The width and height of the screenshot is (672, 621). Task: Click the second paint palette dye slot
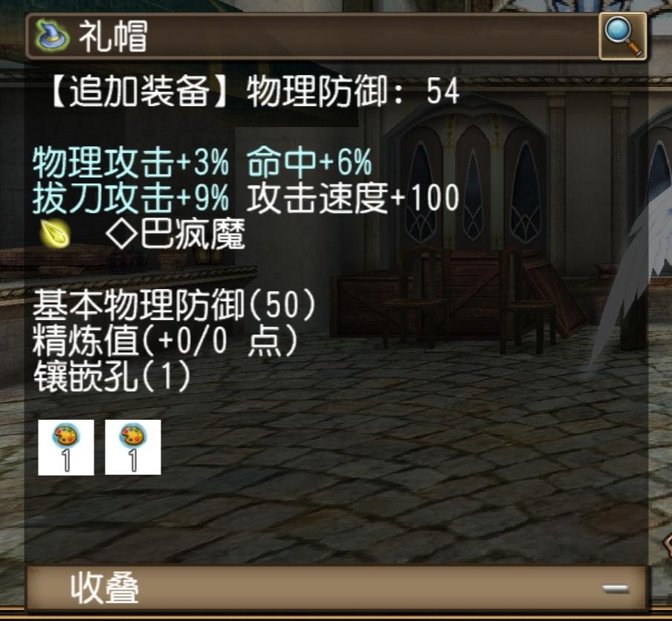coord(133,447)
